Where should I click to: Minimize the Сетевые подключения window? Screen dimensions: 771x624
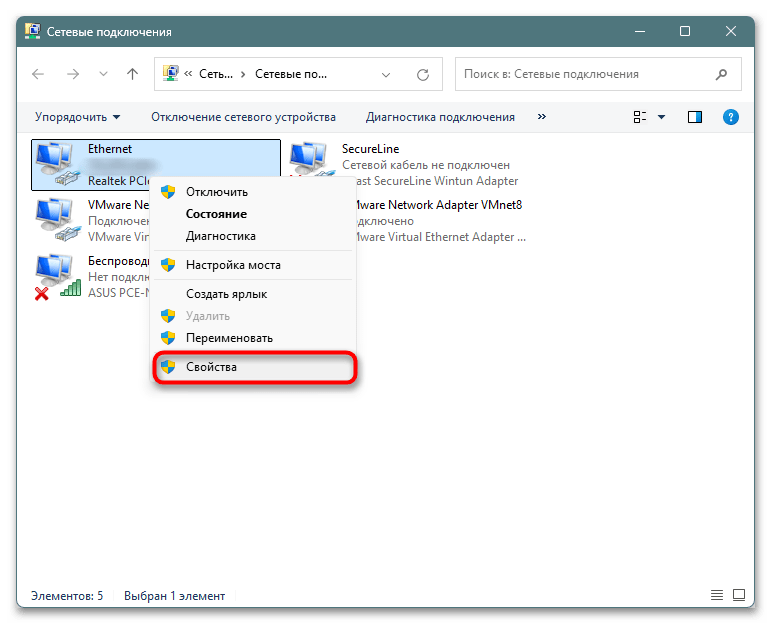click(x=640, y=31)
